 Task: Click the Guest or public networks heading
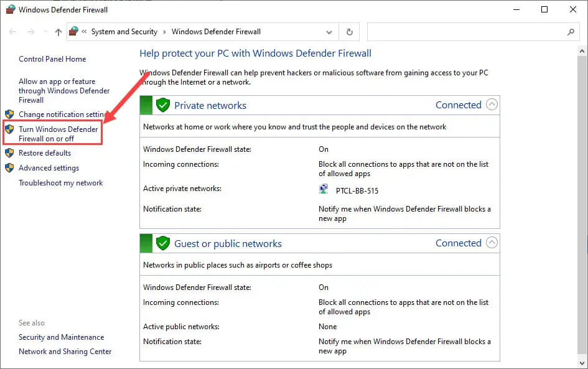point(228,244)
